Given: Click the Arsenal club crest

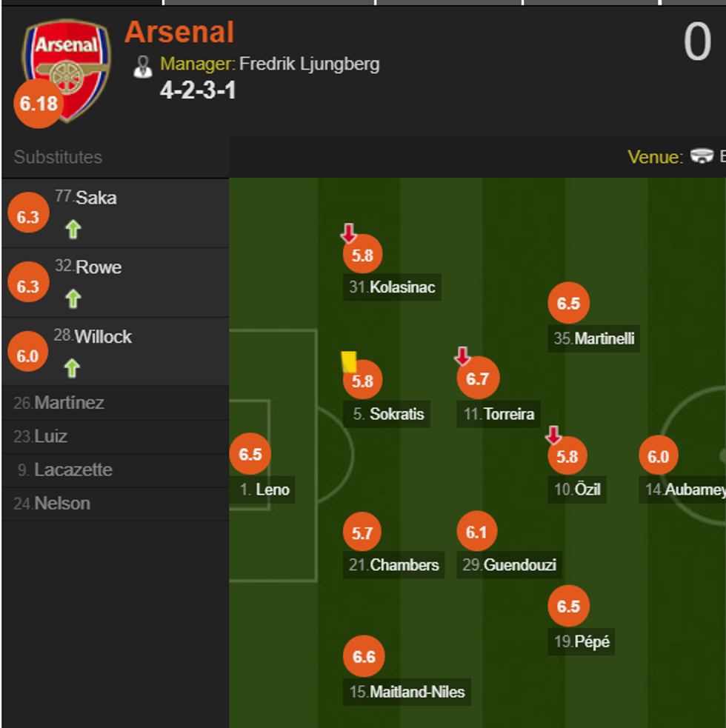Looking at the screenshot, I should tap(67, 67).
